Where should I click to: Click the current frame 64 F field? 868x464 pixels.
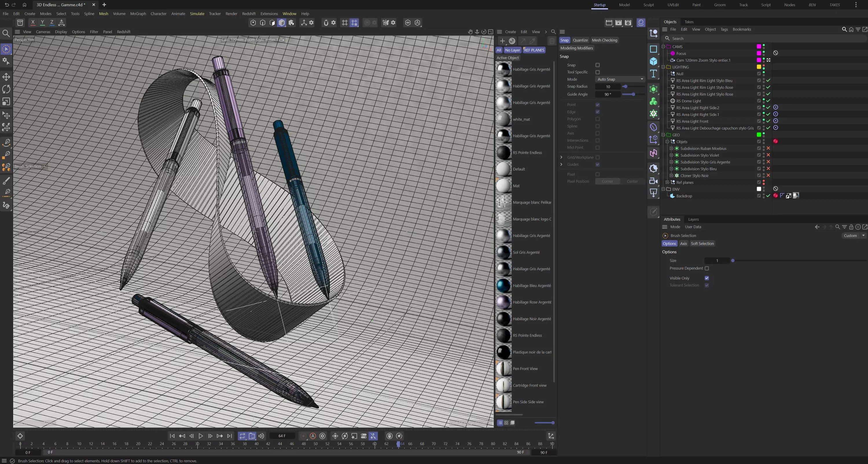(x=282, y=436)
